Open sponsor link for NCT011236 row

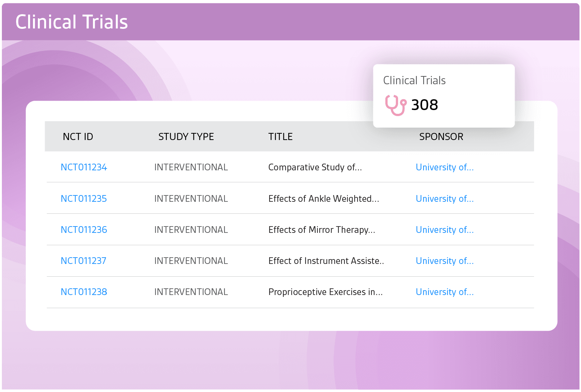(445, 230)
